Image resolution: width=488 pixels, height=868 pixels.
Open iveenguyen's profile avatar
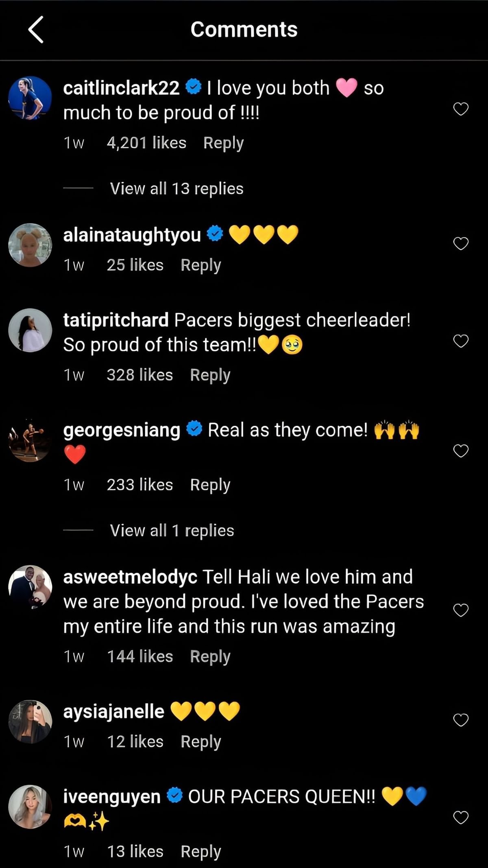point(30,807)
